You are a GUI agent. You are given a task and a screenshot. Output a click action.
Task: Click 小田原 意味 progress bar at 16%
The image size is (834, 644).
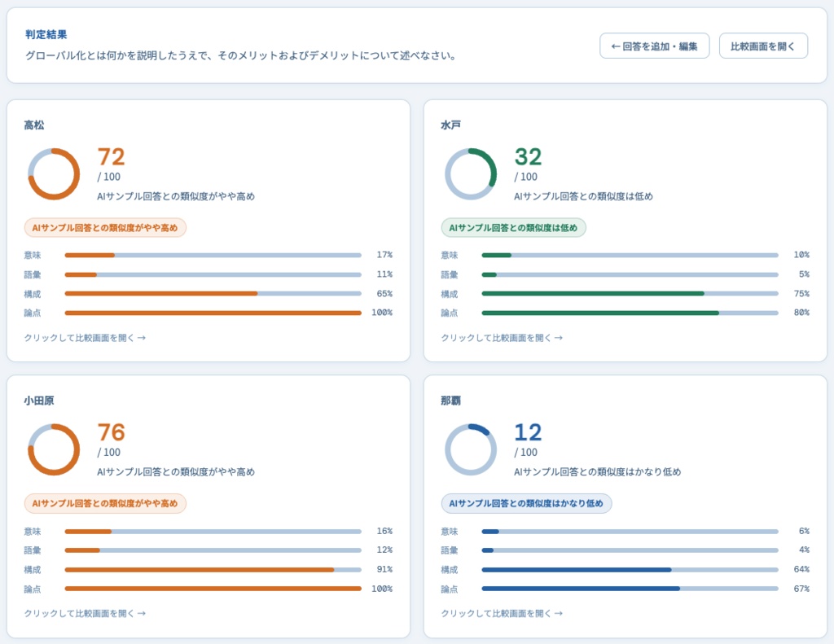[213, 532]
